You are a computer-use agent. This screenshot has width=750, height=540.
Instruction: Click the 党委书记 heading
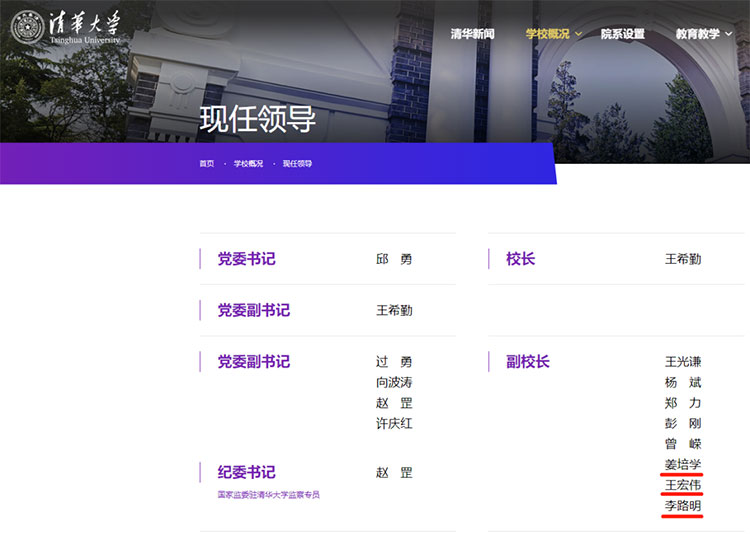(246, 259)
